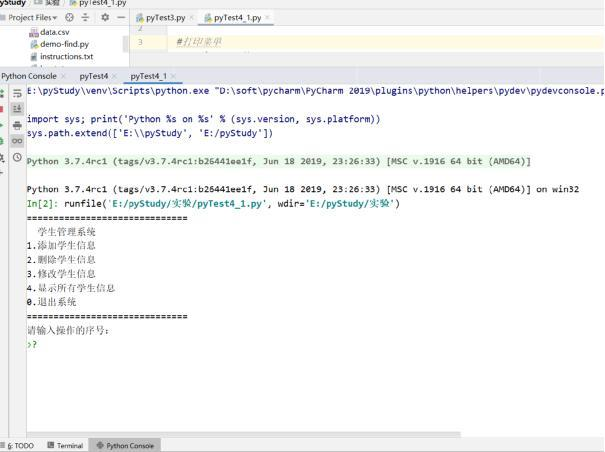Open project panel settings gear
Screen dimensions: 605x452
point(105,17)
